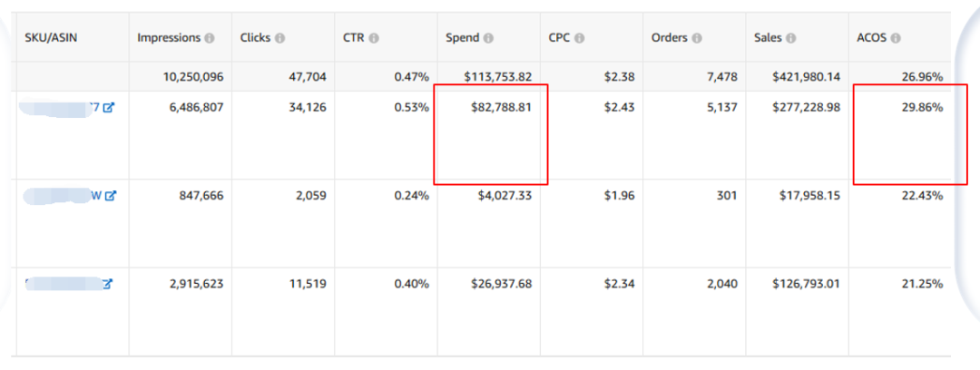The image size is (980, 370).
Task: Click the ACOS info icon
Action: (x=896, y=38)
